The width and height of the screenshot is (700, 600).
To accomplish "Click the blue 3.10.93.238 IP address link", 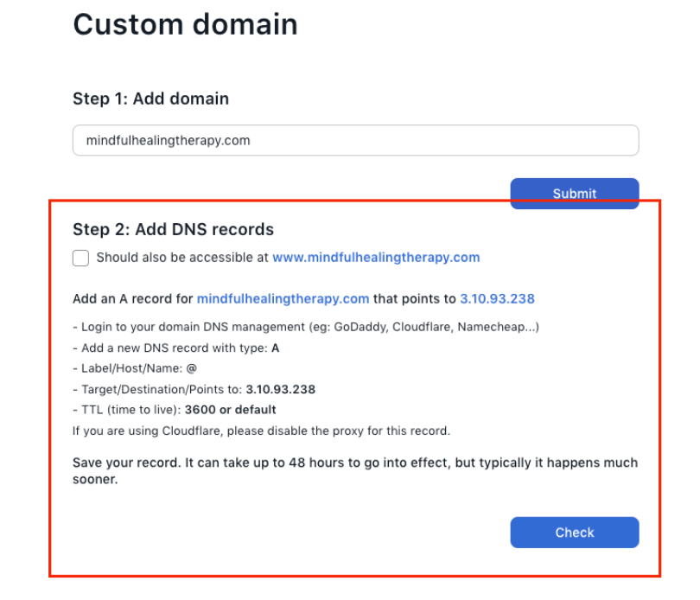I will [x=497, y=299].
